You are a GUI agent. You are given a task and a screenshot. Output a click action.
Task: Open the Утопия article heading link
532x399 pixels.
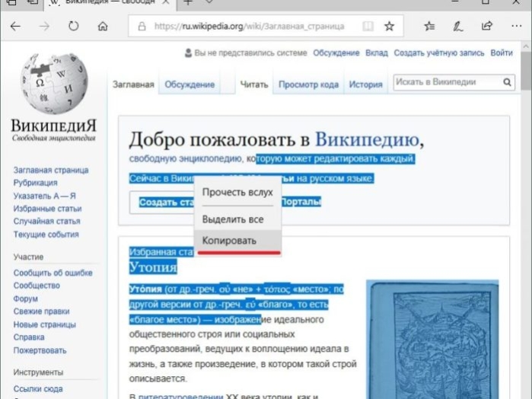click(153, 267)
